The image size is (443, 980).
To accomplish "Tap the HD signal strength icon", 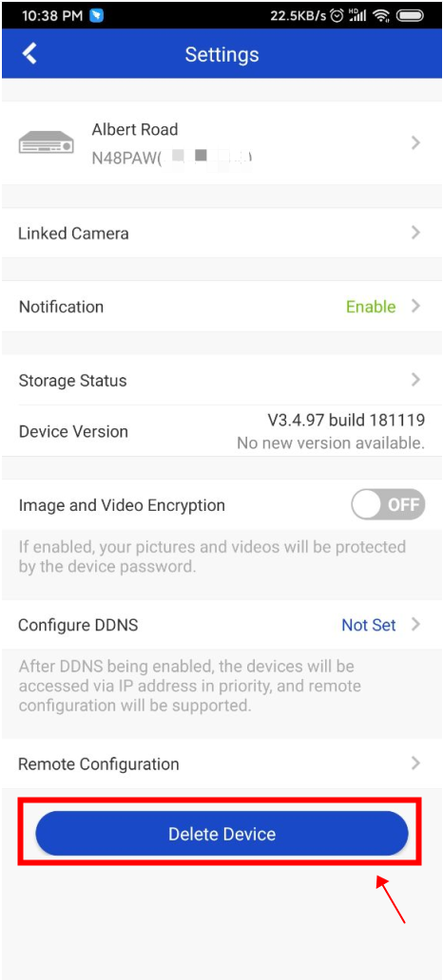I will [x=357, y=15].
